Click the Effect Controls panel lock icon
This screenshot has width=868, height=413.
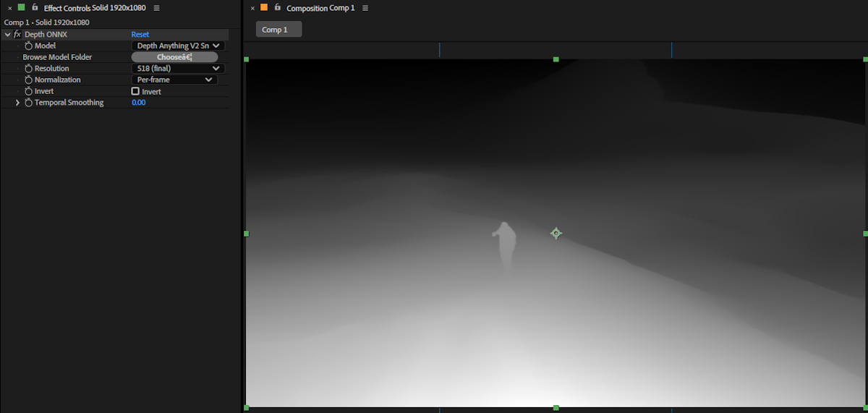(35, 7)
